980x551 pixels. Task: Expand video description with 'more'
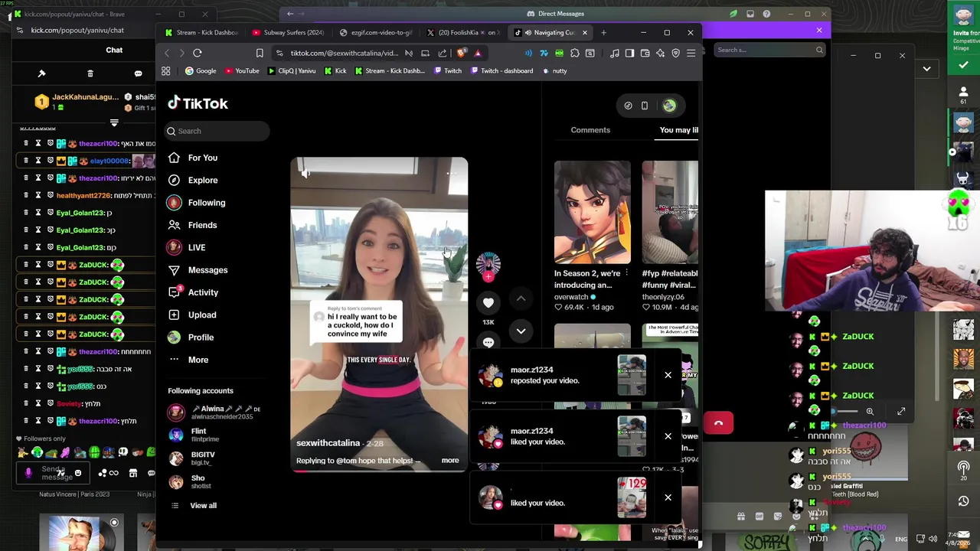click(x=450, y=461)
